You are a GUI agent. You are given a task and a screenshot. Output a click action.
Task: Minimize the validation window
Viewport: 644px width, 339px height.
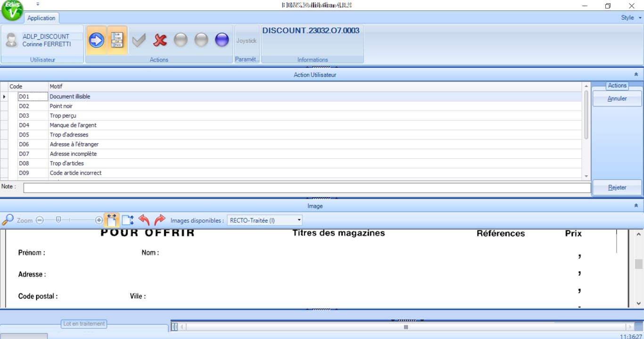point(585,6)
